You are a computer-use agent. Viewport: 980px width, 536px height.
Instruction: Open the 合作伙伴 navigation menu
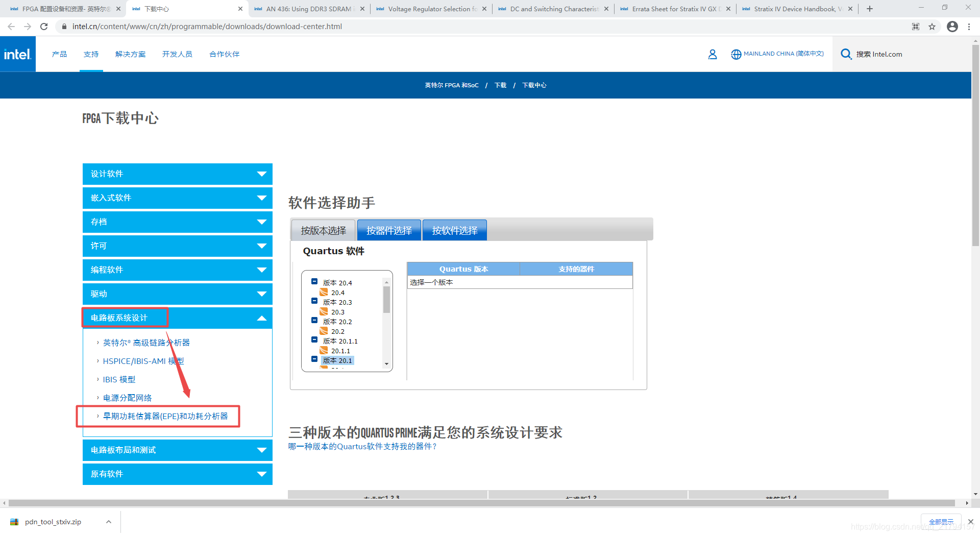click(225, 54)
